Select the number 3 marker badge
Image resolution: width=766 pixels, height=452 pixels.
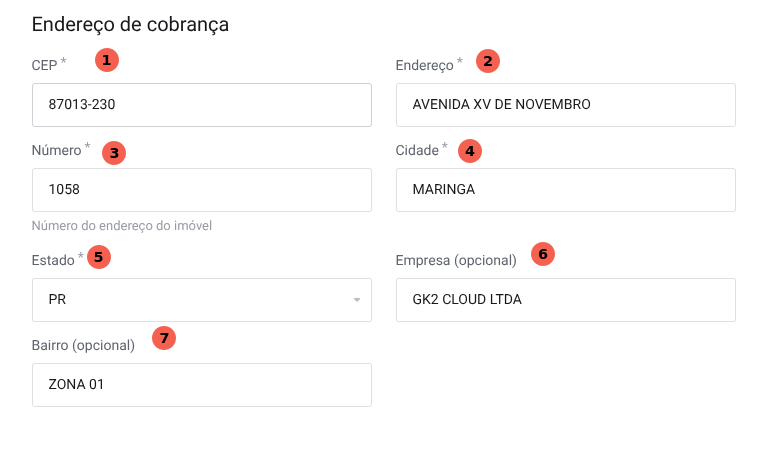[115, 153]
